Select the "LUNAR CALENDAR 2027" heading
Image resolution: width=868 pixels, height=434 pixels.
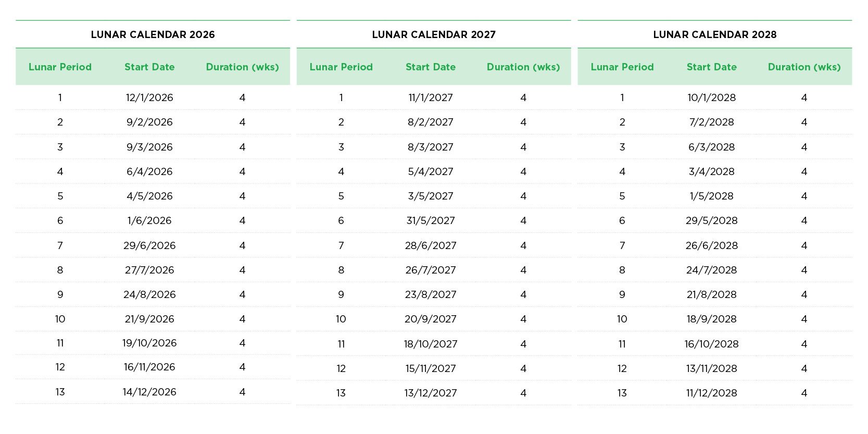point(434,34)
